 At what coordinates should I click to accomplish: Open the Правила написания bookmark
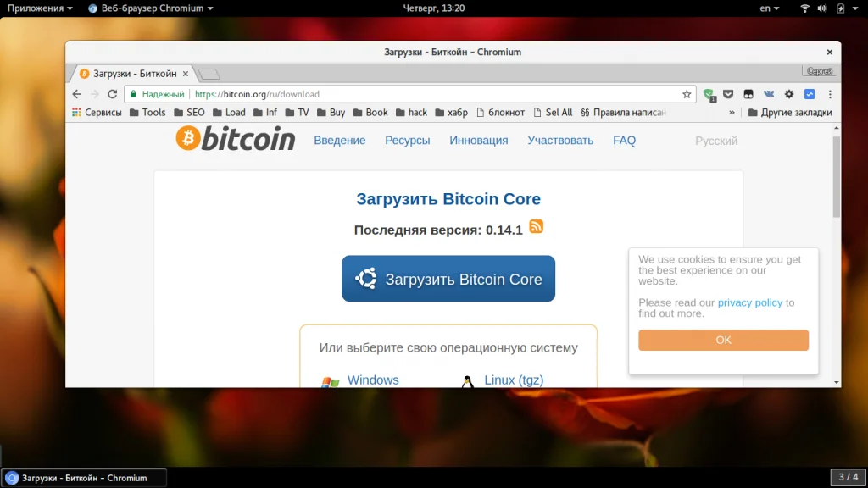[623, 113]
